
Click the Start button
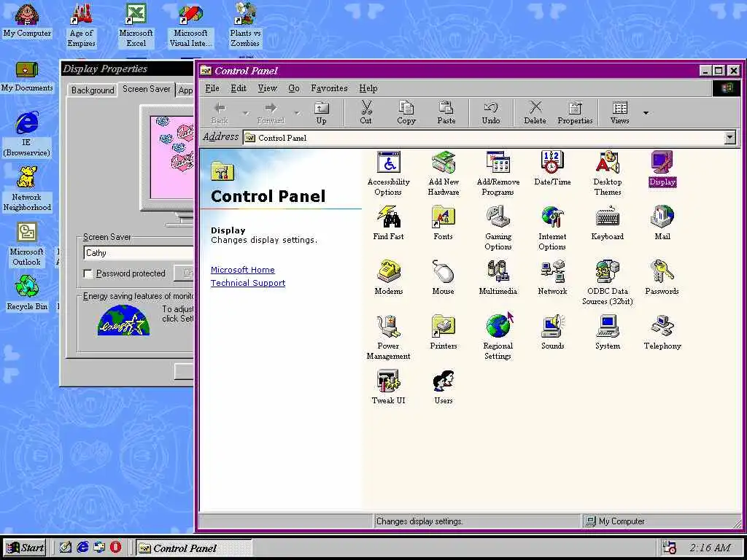click(26, 548)
